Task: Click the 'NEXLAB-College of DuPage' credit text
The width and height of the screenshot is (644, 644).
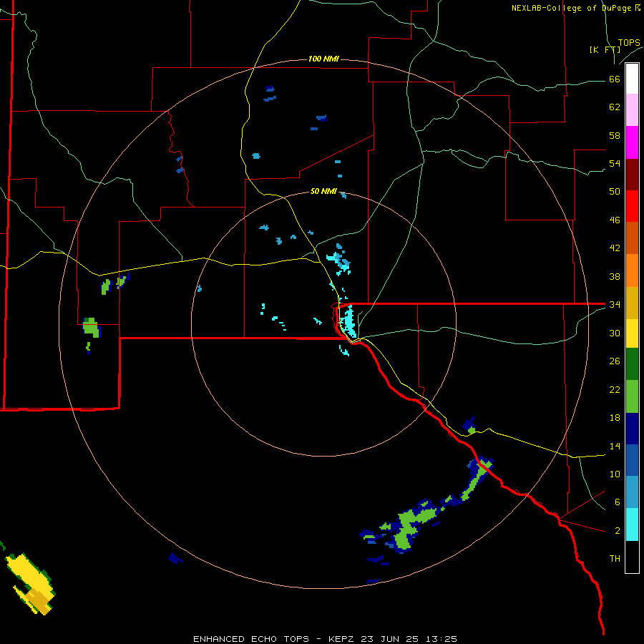Action: point(571,8)
